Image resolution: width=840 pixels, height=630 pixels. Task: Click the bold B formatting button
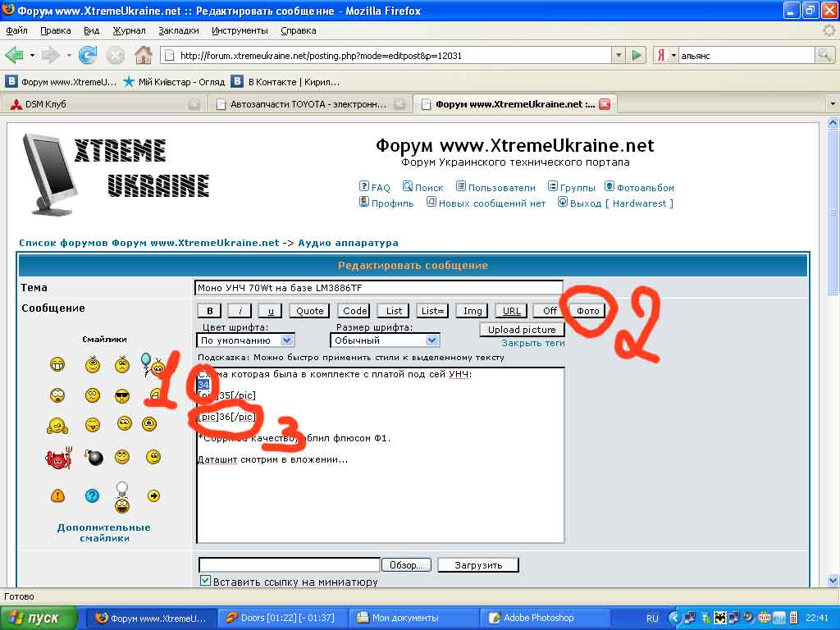point(210,311)
